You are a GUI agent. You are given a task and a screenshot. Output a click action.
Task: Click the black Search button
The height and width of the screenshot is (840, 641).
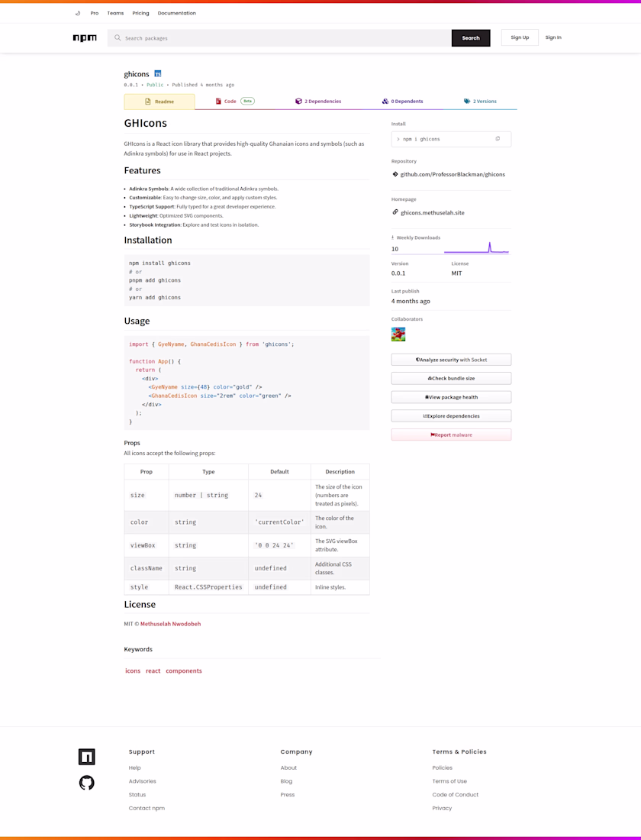tap(471, 38)
